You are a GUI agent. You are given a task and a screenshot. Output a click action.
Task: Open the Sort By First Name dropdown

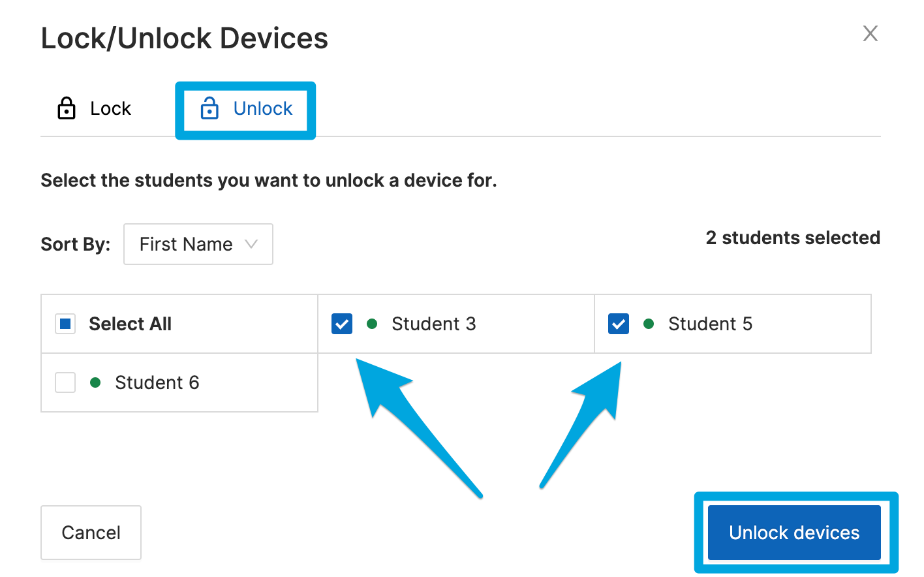(198, 244)
